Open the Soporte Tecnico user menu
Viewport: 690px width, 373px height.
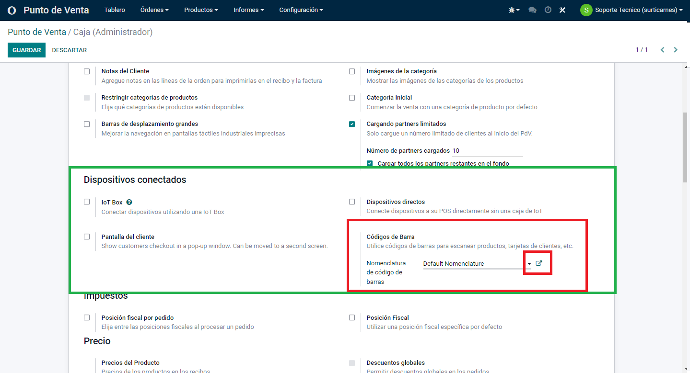coord(631,10)
